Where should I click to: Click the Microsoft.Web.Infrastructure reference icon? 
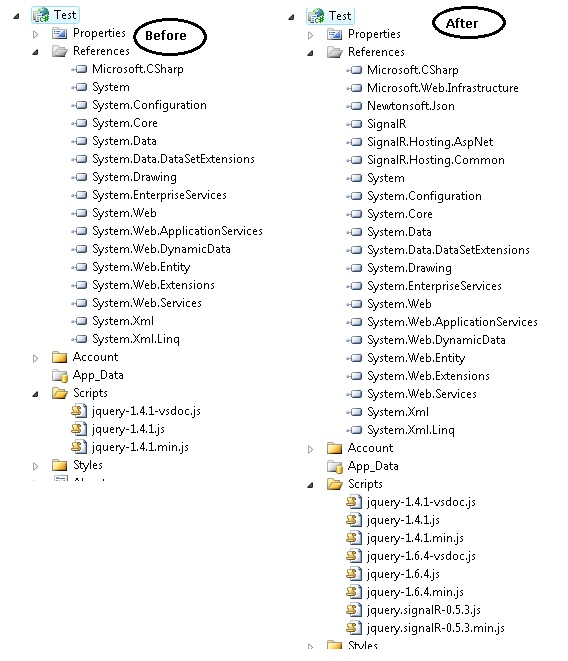point(354,88)
